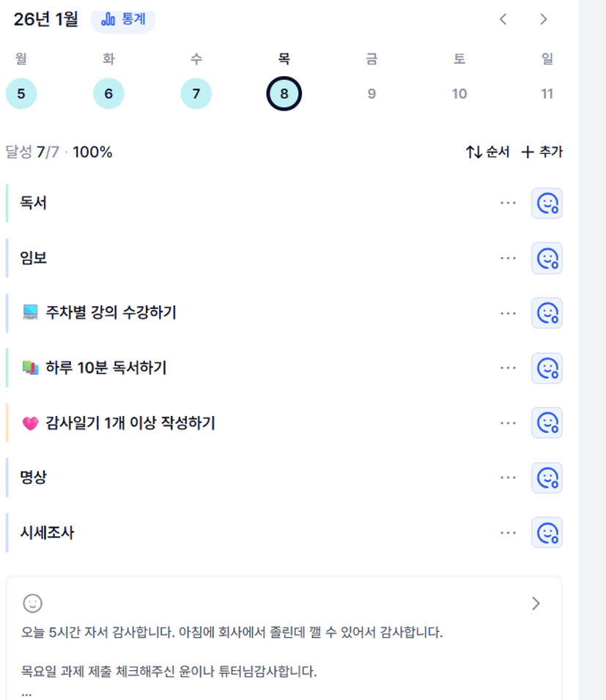Go to the next week
This screenshot has width=606, height=700.
[x=543, y=20]
